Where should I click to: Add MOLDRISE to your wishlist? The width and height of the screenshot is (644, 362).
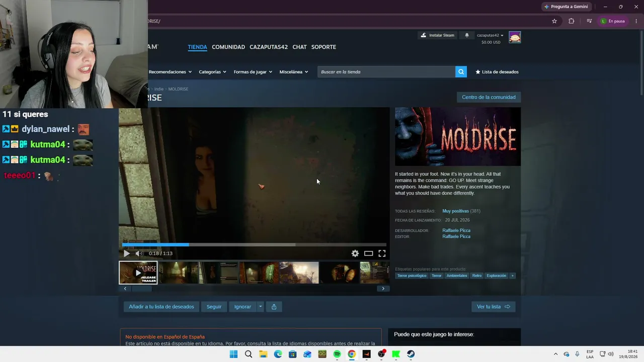162,307
